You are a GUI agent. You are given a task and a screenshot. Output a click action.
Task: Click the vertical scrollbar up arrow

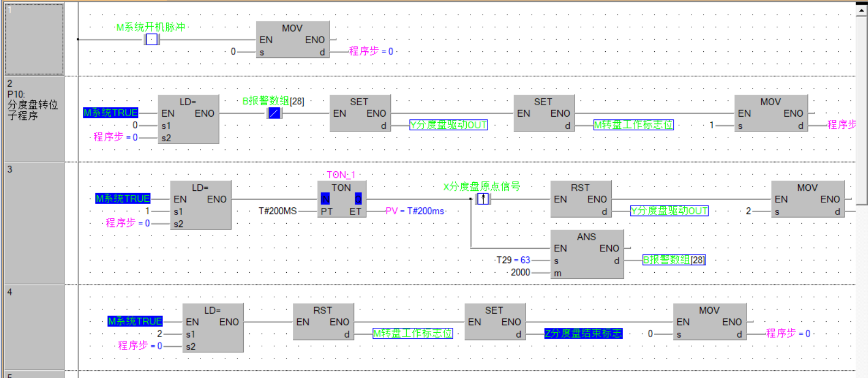pos(861,10)
